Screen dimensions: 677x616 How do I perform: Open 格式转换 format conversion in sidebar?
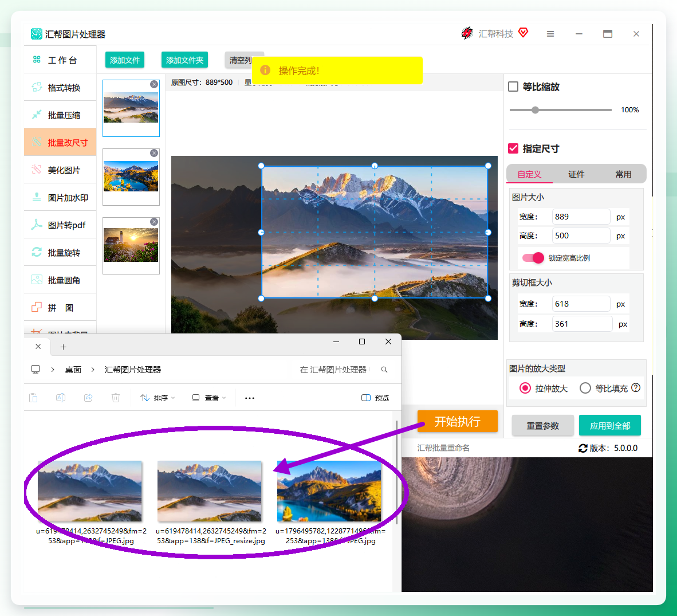click(60, 88)
